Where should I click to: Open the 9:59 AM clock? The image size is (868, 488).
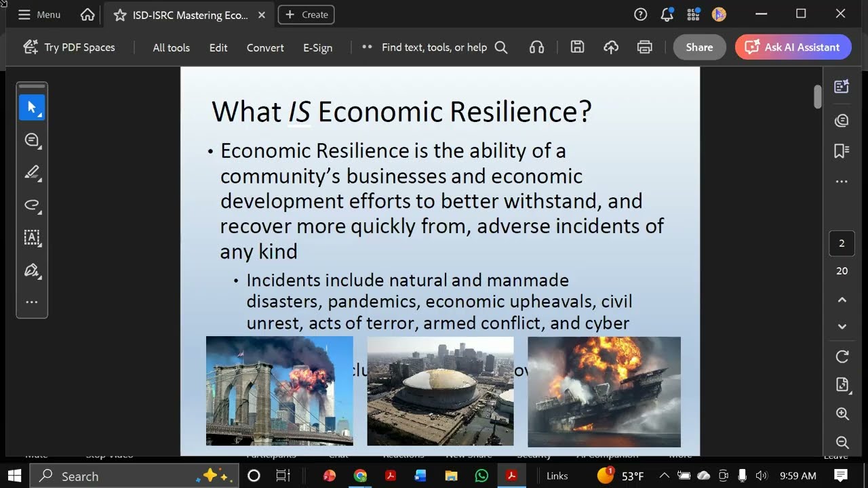point(798,476)
